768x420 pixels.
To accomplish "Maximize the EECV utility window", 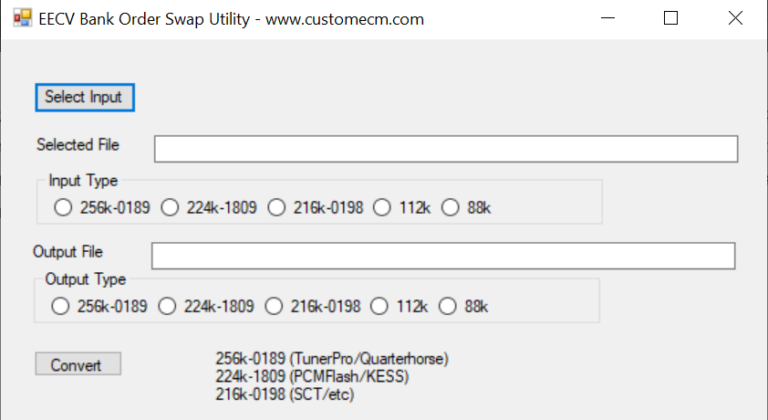I will pos(671,18).
